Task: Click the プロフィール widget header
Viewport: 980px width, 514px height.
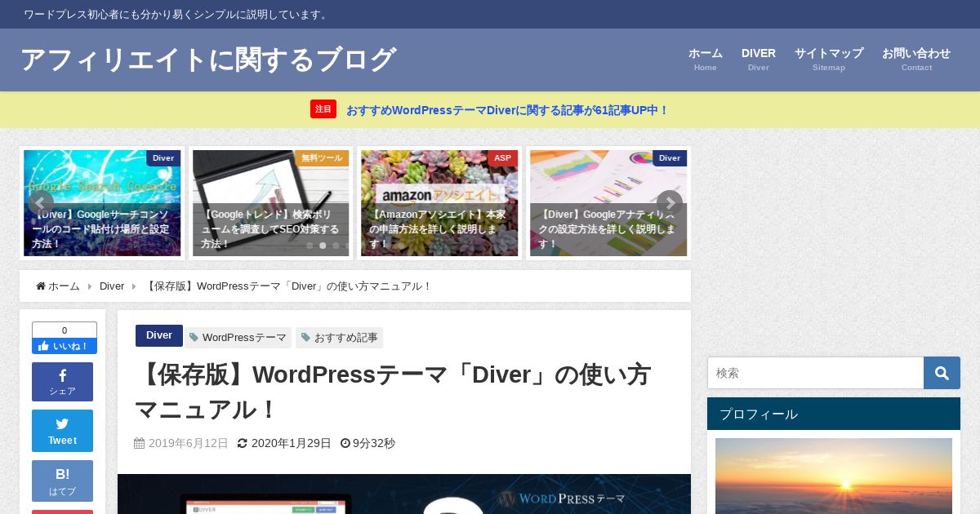Action: click(834, 414)
